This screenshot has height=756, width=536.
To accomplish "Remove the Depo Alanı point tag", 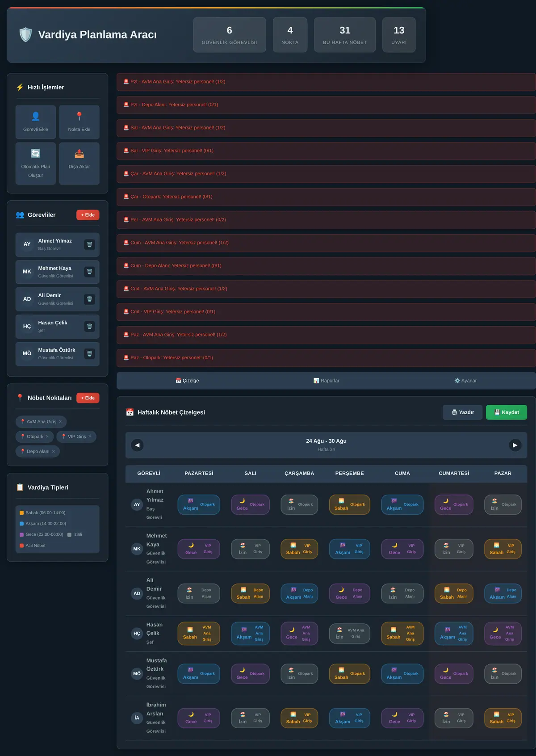I will point(53,451).
